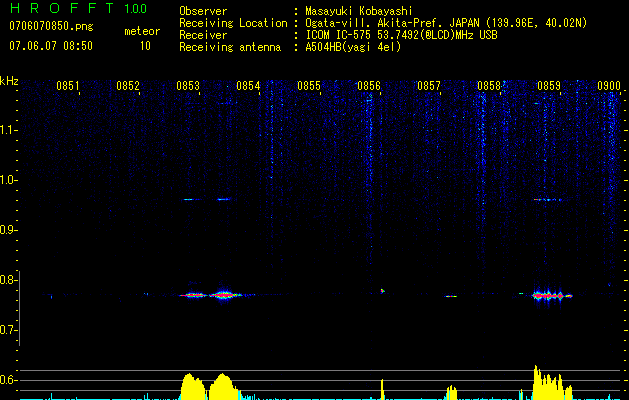Click the 0.7 kHz axis label
629x400 pixels.
coord(8,330)
